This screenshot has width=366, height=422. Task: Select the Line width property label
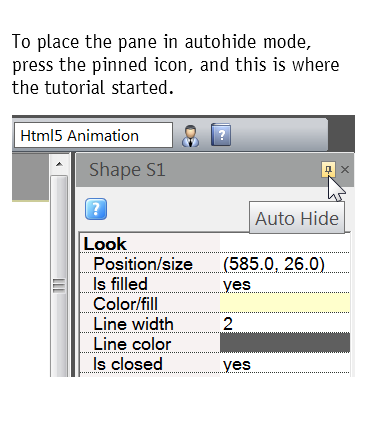pyautogui.click(x=133, y=324)
